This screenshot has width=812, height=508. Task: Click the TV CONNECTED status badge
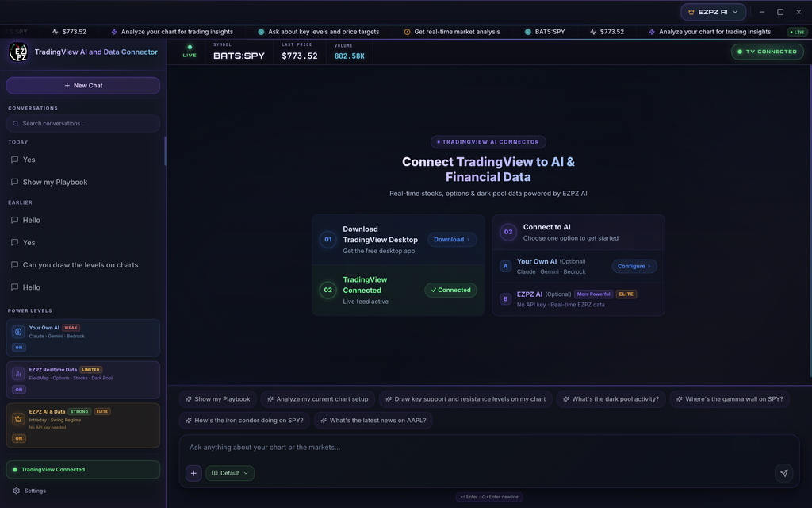coord(767,52)
